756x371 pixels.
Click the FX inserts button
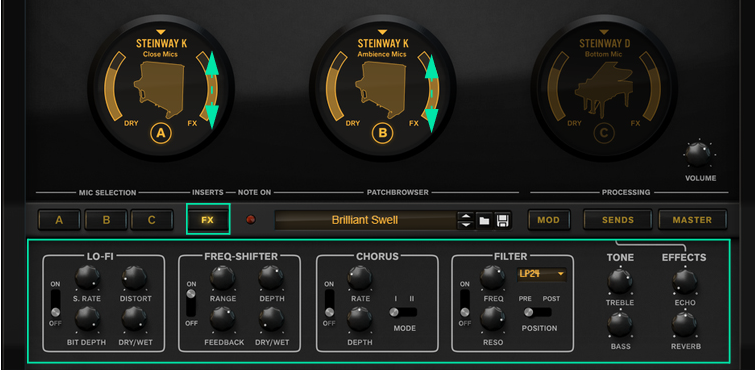pyautogui.click(x=208, y=220)
